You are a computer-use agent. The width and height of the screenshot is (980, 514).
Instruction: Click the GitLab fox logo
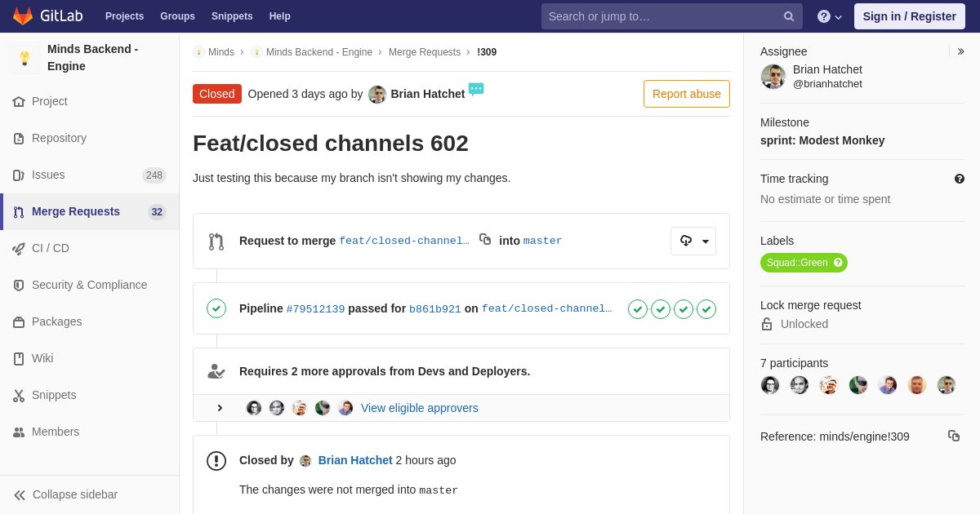[23, 16]
